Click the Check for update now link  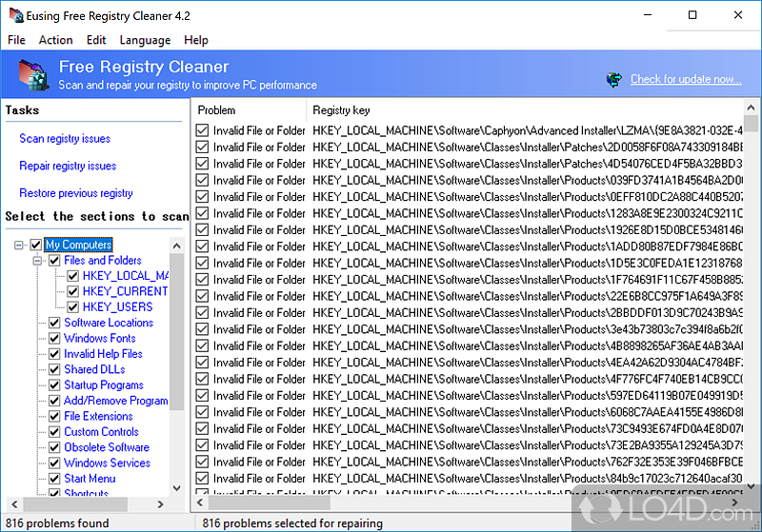[686, 79]
